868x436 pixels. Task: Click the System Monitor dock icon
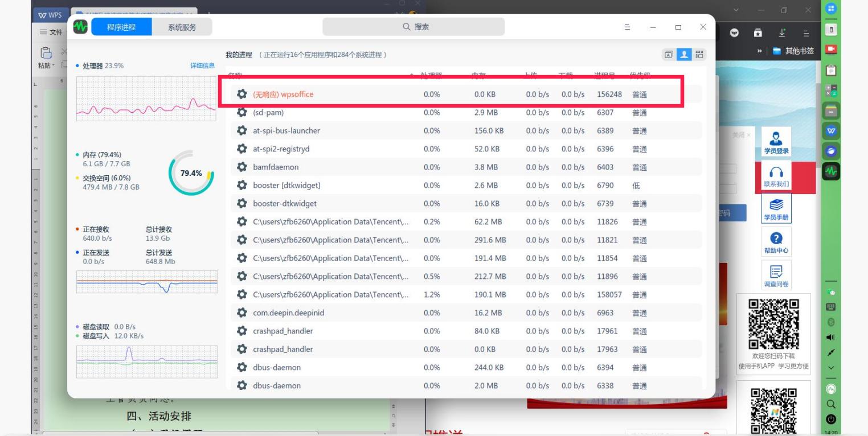[830, 171]
